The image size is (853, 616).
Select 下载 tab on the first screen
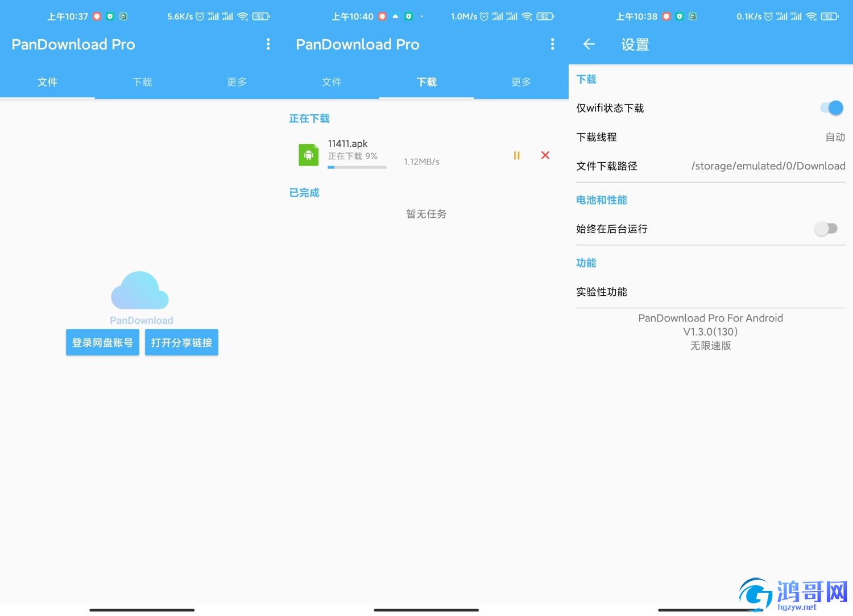[x=142, y=82]
